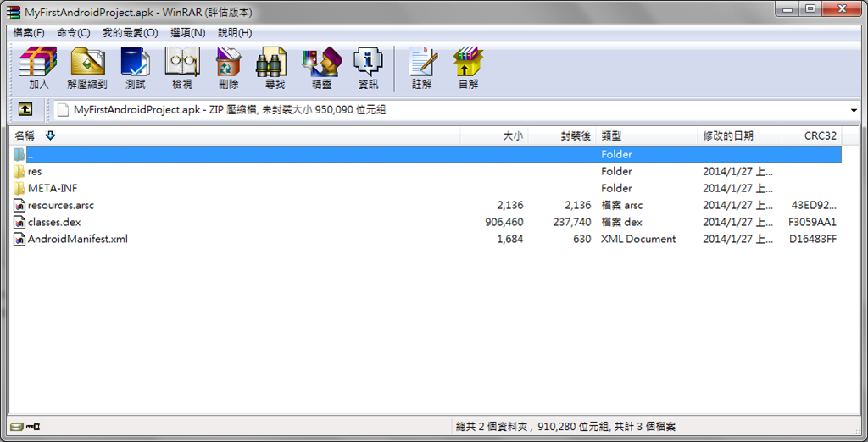Image resolution: width=868 pixels, height=442 pixels.
Task: Open the 檢視 (View) tool
Action: pyautogui.click(x=182, y=68)
